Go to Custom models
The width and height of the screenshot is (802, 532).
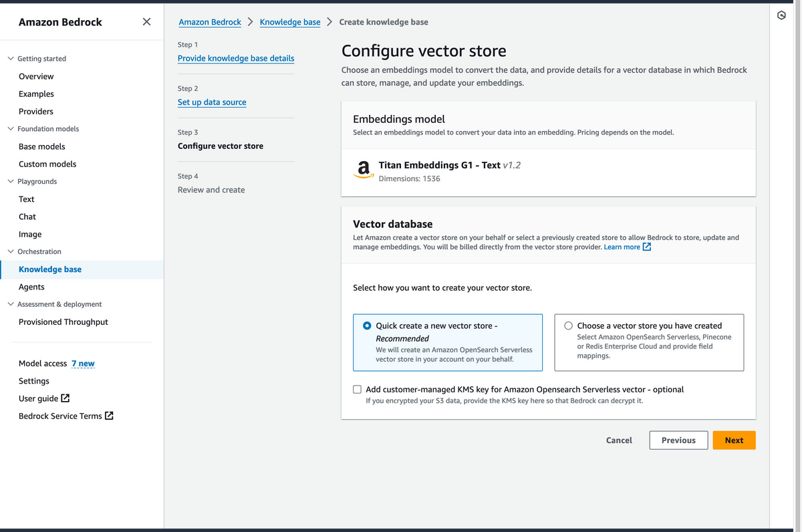[47, 164]
